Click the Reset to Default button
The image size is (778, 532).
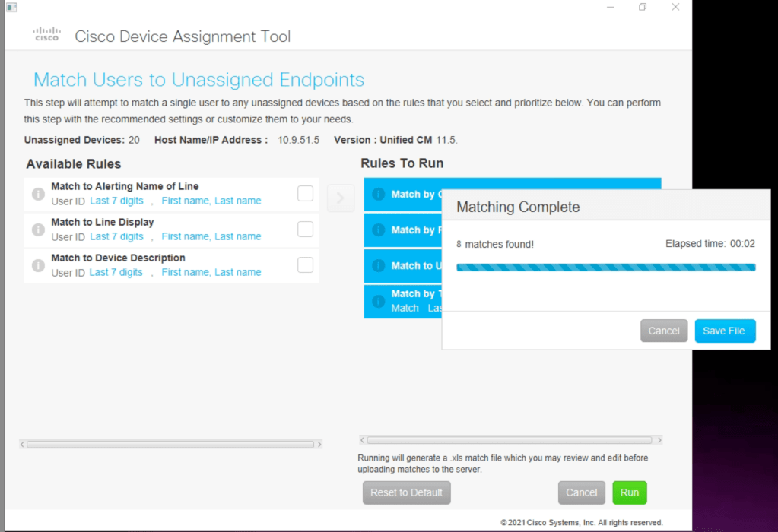[406, 492]
